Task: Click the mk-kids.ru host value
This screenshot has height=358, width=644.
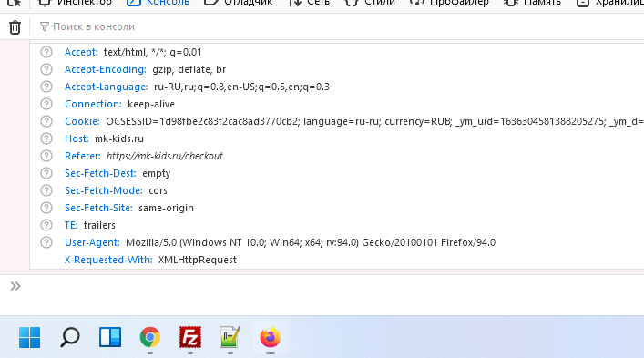Action: pyautogui.click(x=119, y=138)
